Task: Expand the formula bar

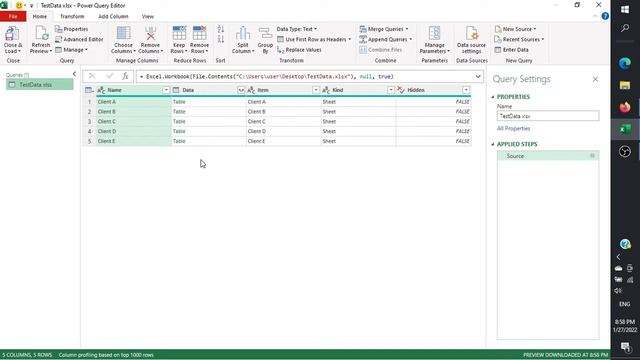Action: 478,76
